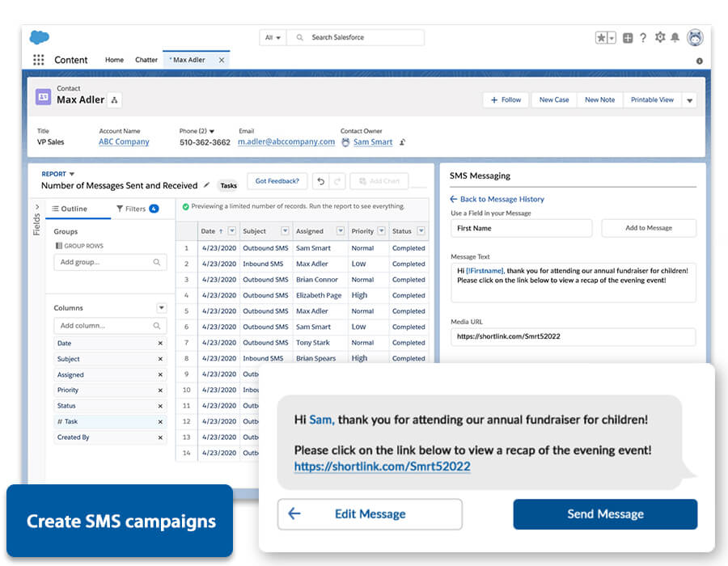Open the Subject column menu
728x566 pixels.
click(285, 231)
